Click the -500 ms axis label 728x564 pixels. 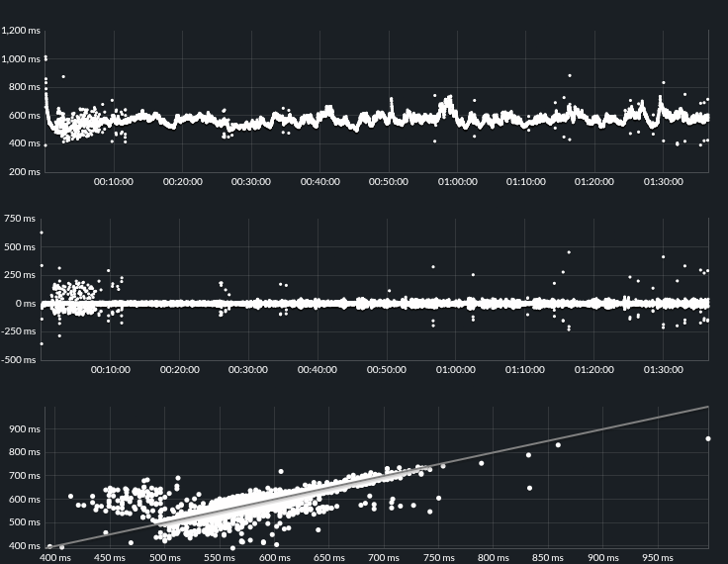(18, 360)
